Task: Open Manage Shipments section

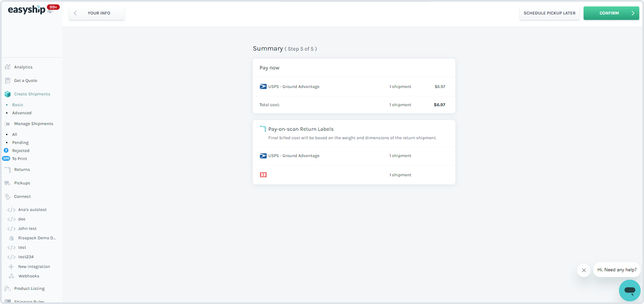Action: (x=34, y=124)
